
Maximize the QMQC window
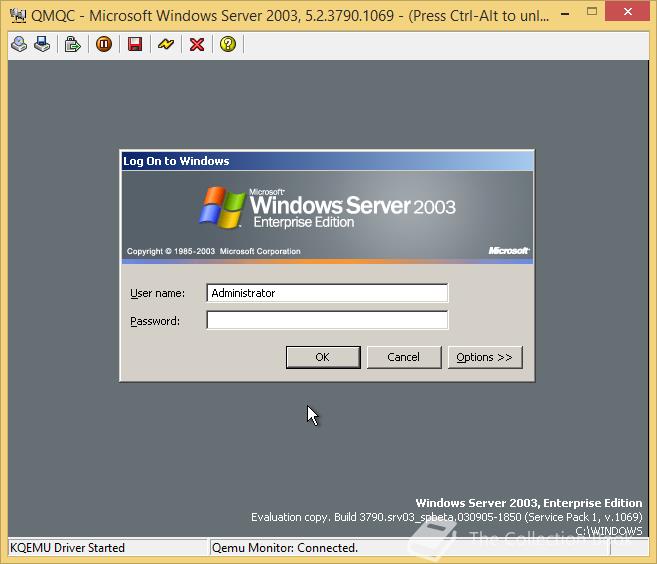pos(592,12)
